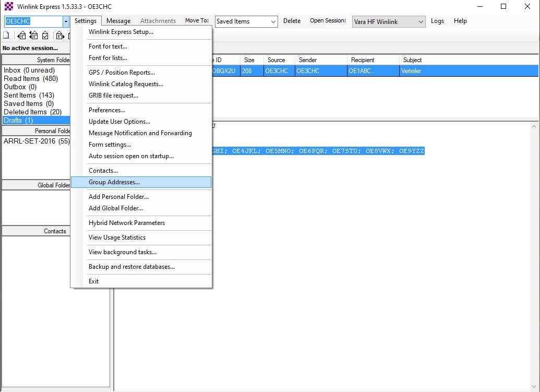Select Group Addresses menu item
The image size is (540, 392).
click(141, 182)
